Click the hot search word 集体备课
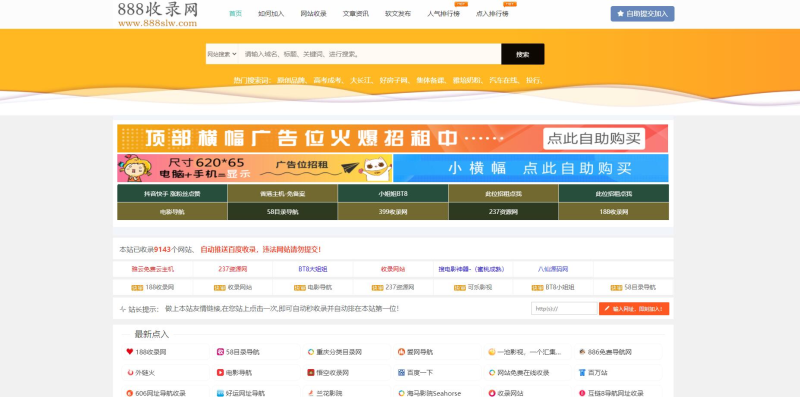800x397 pixels. [x=430, y=80]
